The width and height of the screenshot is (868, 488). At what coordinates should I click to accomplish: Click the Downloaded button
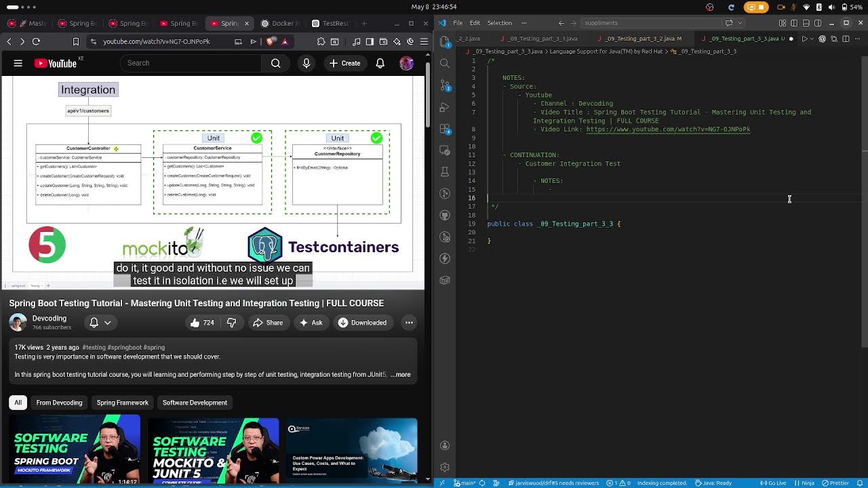tap(362, 323)
